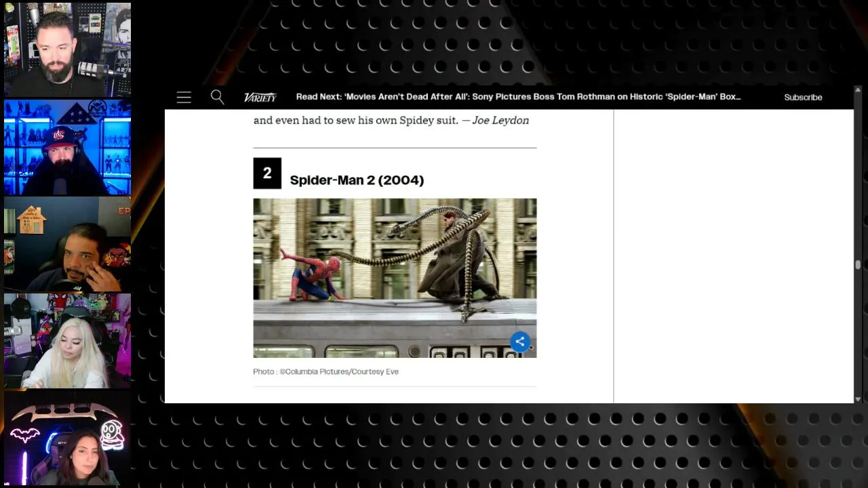Click the Subscribe button
Screen dimensions: 868x488
point(803,97)
